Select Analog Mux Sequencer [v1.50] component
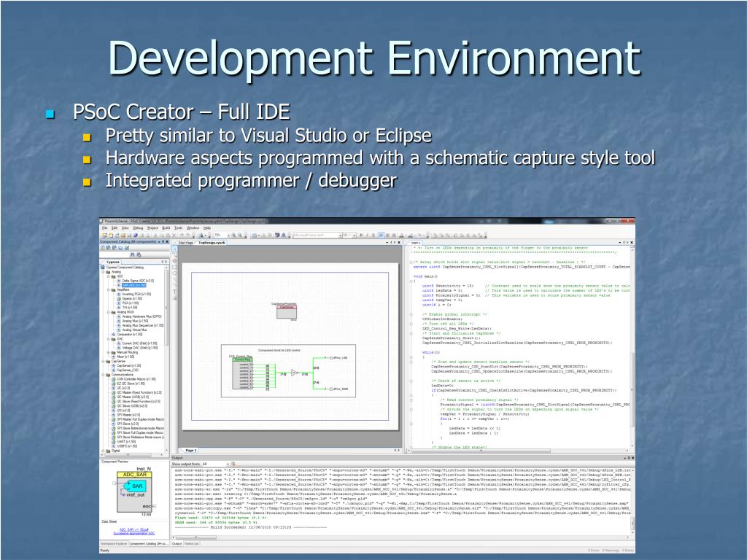The image size is (747, 560). [142, 326]
